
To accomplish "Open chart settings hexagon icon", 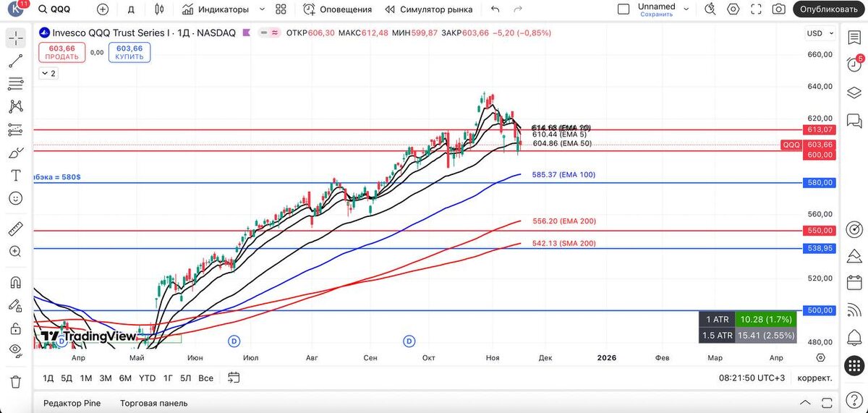I will click(733, 9).
